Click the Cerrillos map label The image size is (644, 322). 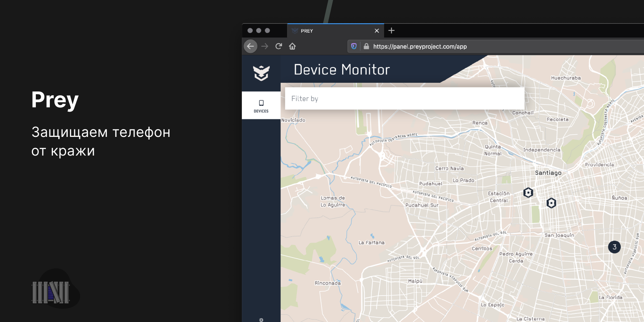[x=482, y=248]
